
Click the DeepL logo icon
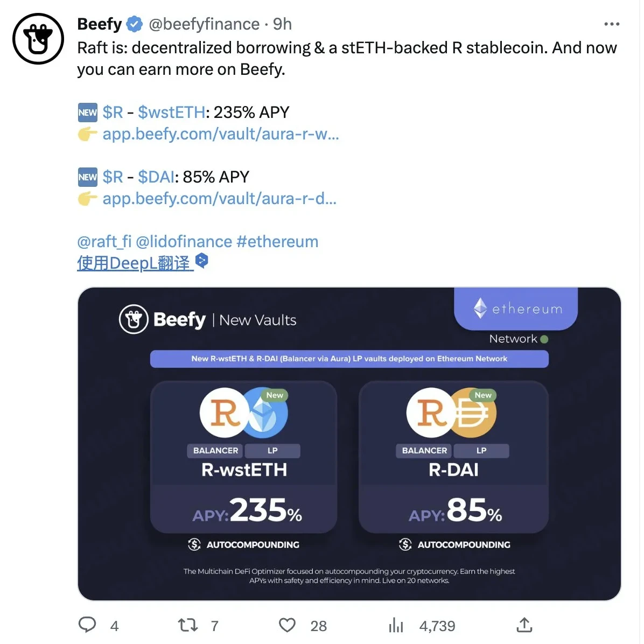[x=201, y=261]
